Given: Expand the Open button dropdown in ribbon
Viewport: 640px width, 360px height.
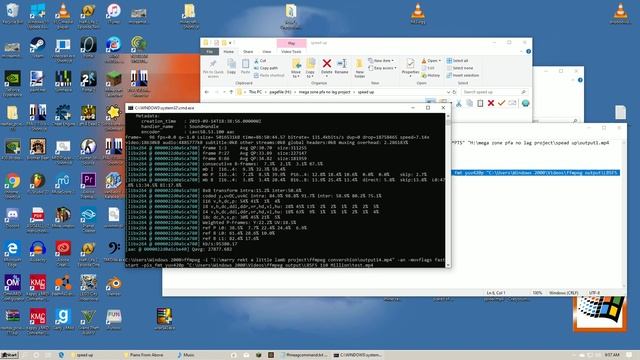Looking at the screenshot, I should point(440,61).
